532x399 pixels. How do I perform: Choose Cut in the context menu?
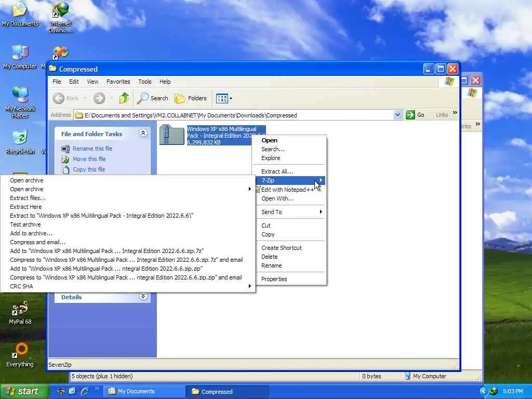289,225
